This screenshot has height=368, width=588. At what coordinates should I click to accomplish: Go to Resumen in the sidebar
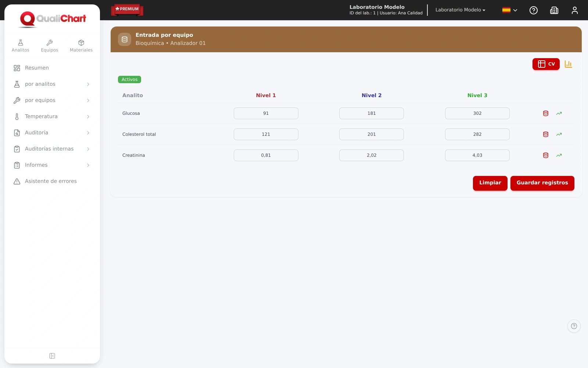[52, 68]
